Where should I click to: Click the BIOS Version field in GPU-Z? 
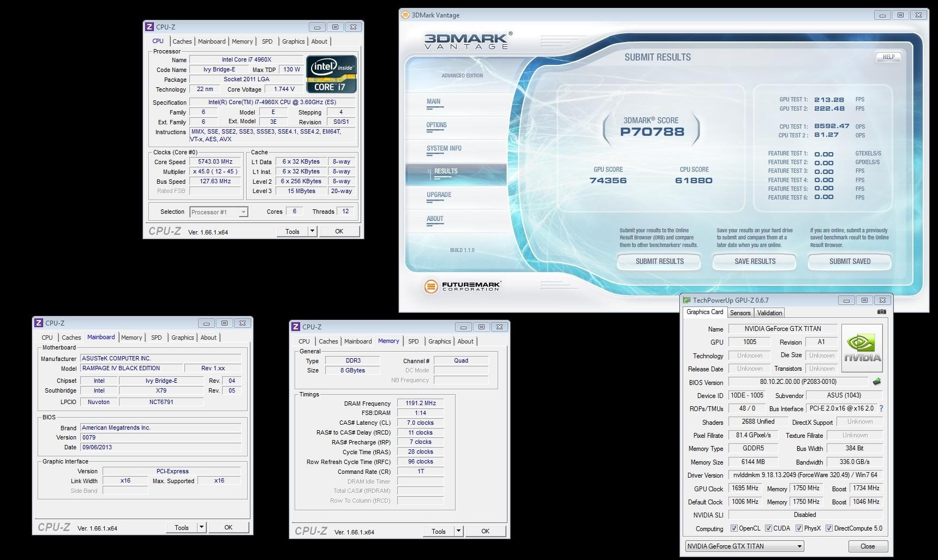tap(798, 382)
